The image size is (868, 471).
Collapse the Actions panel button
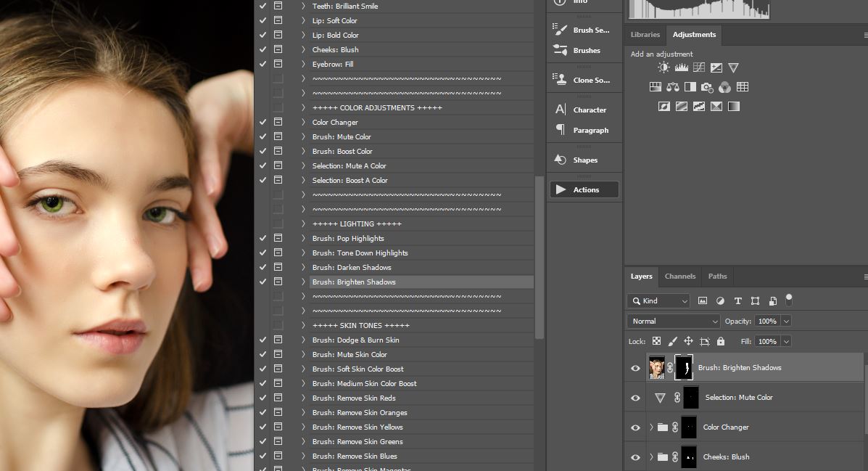(584, 189)
